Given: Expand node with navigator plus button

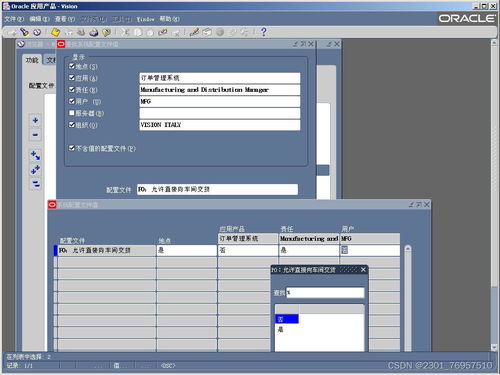Looking at the screenshot, I should 35,120.
